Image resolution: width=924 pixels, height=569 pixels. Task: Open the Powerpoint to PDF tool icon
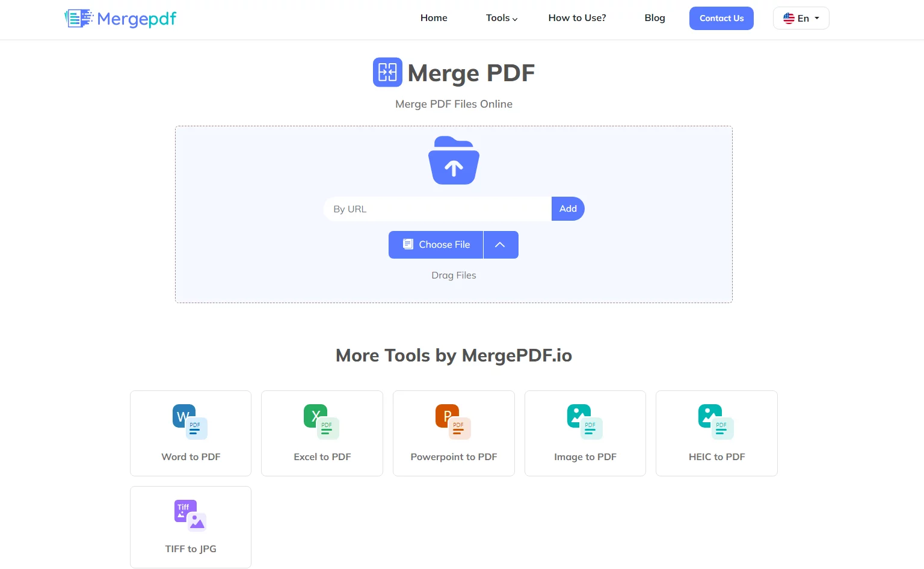point(453,422)
